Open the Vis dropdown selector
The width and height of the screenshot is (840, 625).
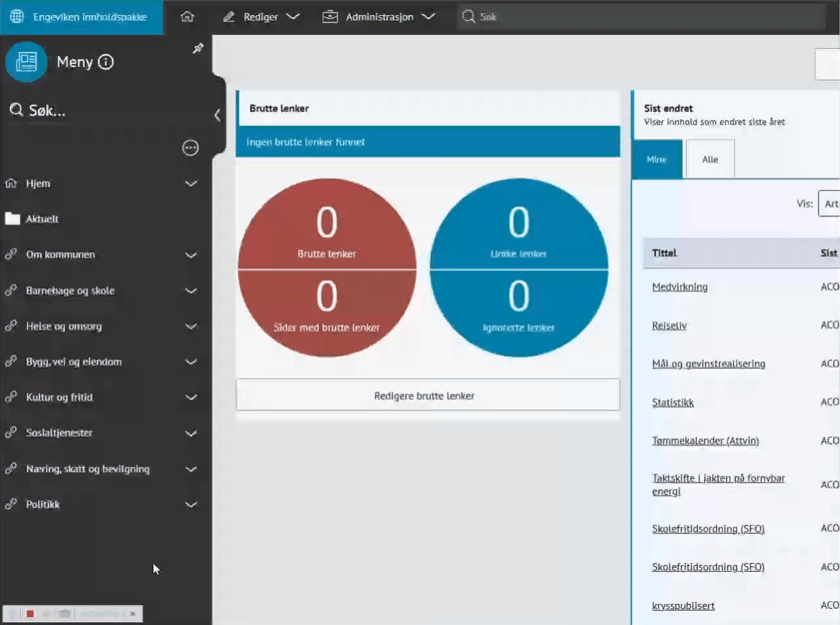[x=828, y=204]
